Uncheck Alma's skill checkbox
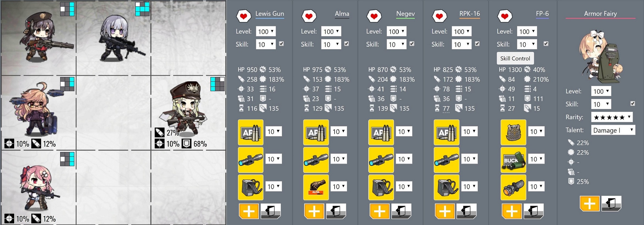 (347, 44)
